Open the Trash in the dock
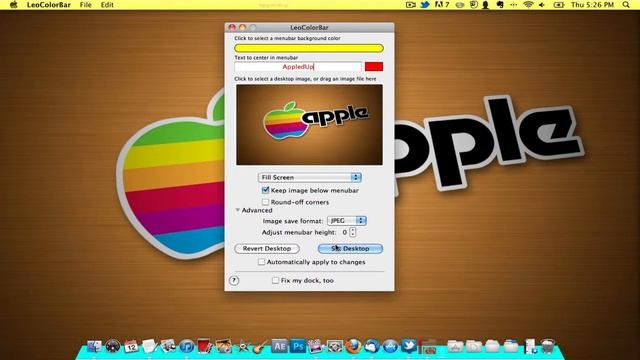The height and width of the screenshot is (360, 640). click(548, 346)
